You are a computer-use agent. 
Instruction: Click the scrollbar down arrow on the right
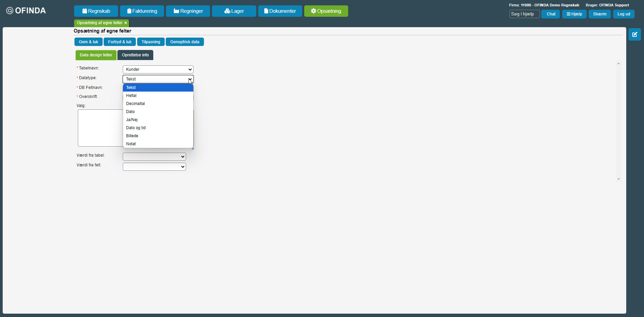coord(619,179)
